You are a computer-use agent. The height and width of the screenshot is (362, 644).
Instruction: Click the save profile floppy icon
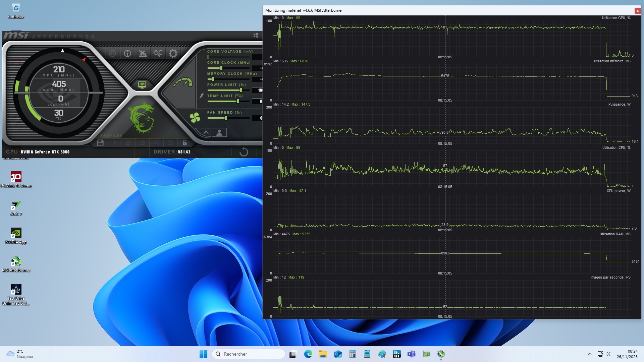point(100,143)
